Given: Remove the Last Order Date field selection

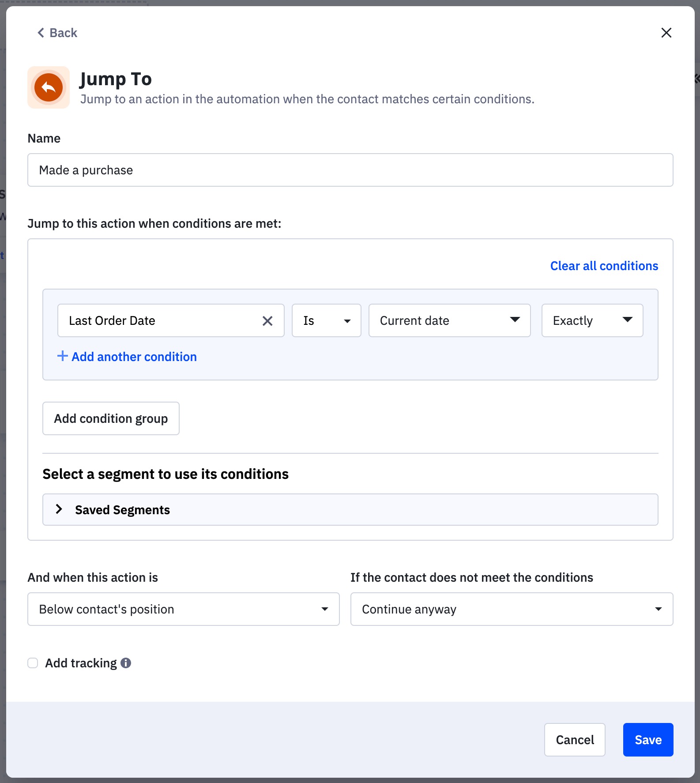Looking at the screenshot, I should coord(267,321).
